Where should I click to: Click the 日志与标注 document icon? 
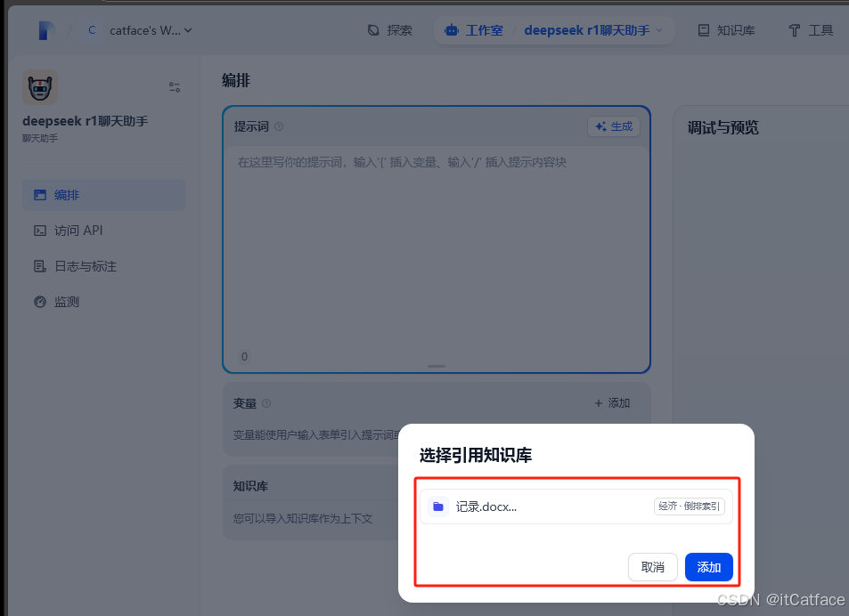pyautogui.click(x=40, y=266)
